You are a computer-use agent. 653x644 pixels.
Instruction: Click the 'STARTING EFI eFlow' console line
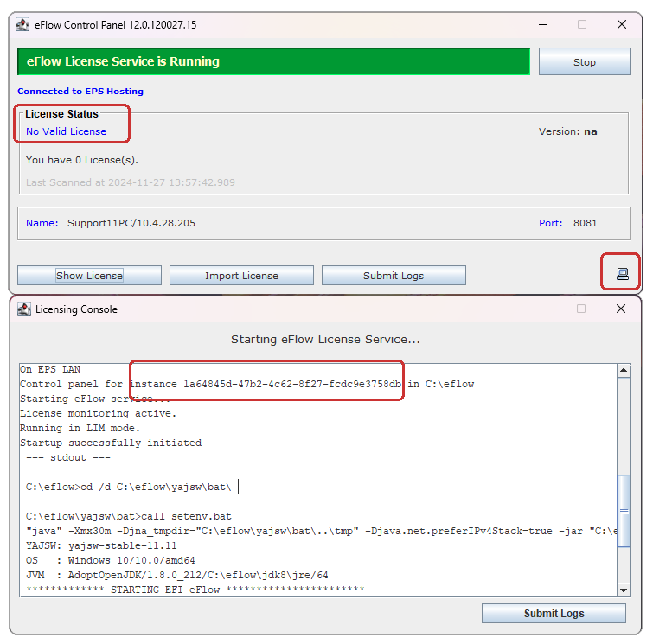(x=195, y=590)
